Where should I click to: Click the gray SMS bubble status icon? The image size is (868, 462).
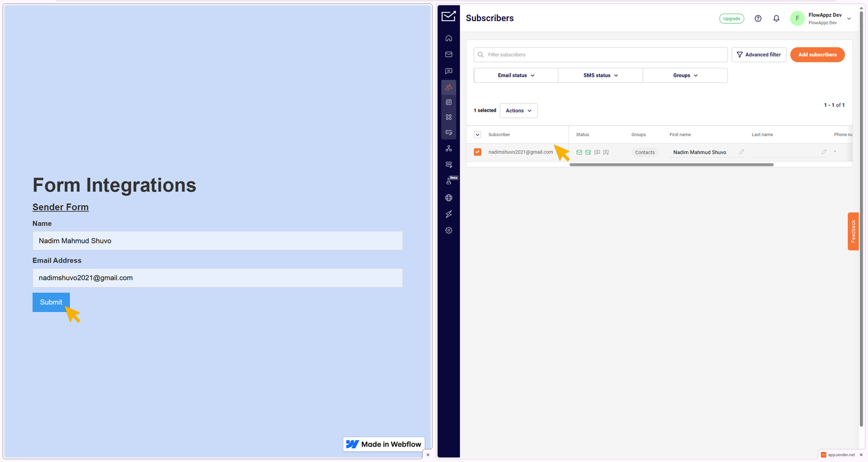click(x=597, y=152)
